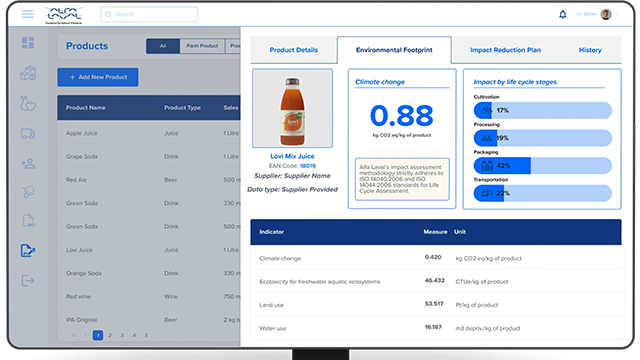Image resolution: width=640 pixels, height=360 pixels.
Task: Select the IPA Original row
Action: click(149, 320)
